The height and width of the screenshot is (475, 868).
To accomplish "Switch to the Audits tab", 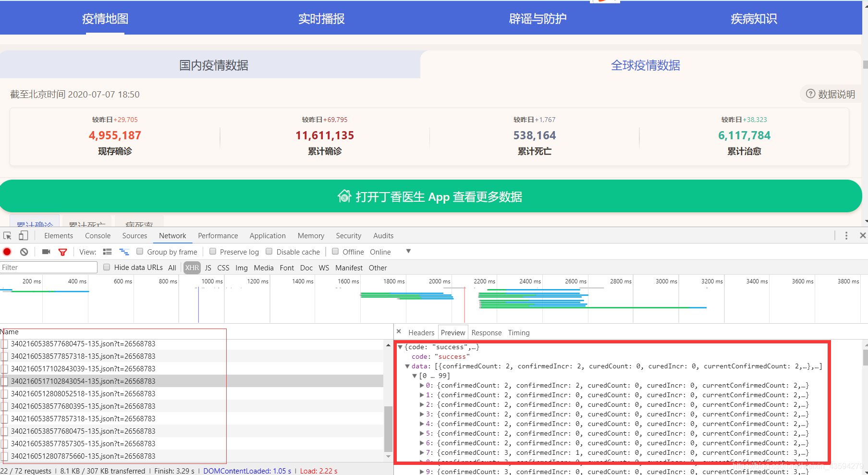I will point(383,236).
